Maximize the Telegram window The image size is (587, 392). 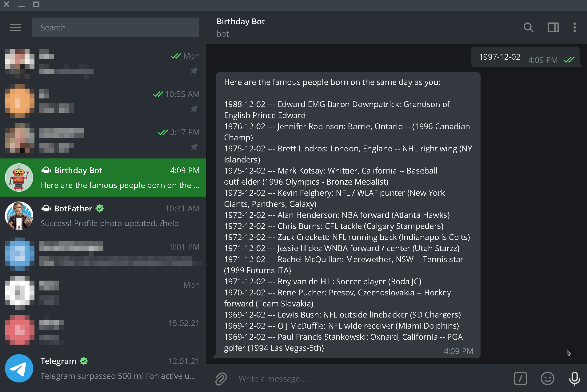pos(36,4)
